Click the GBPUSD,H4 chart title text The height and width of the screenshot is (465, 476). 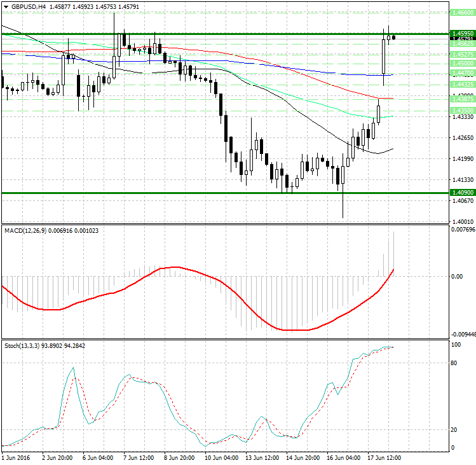click(x=28, y=7)
